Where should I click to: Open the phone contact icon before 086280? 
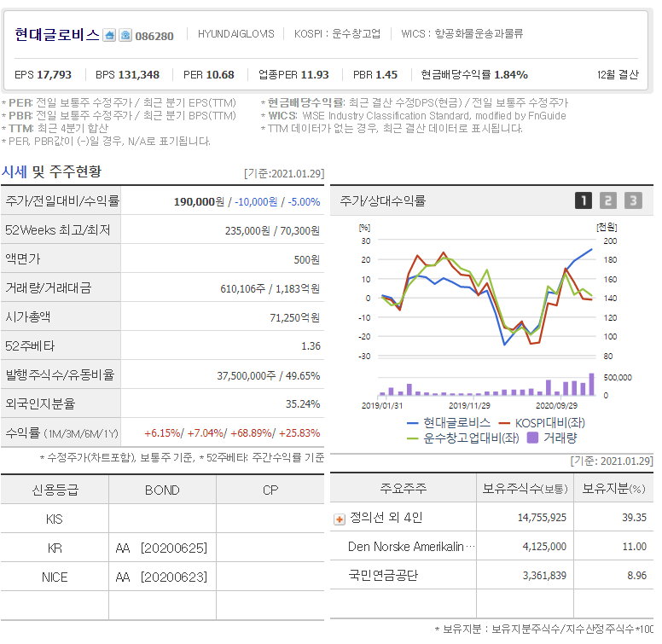coord(125,35)
